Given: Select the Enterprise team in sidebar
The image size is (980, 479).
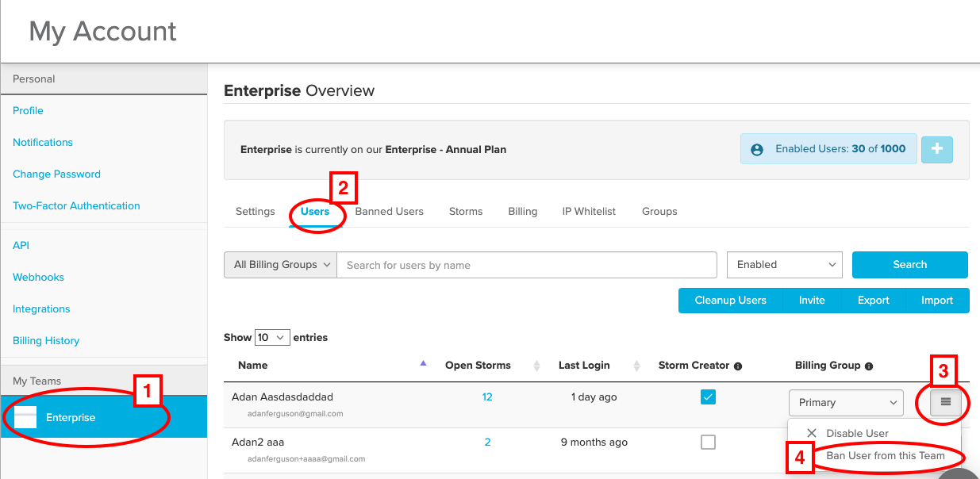Looking at the screenshot, I should pos(104,417).
